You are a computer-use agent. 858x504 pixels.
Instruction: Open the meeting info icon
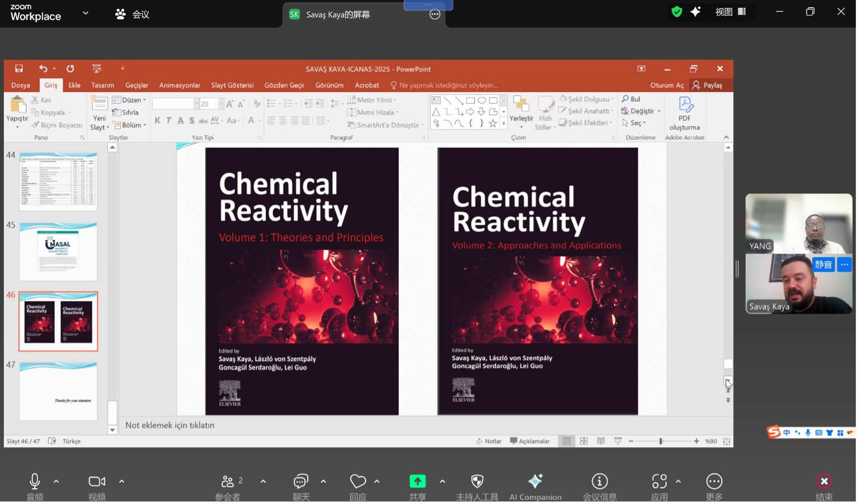pyautogui.click(x=600, y=482)
